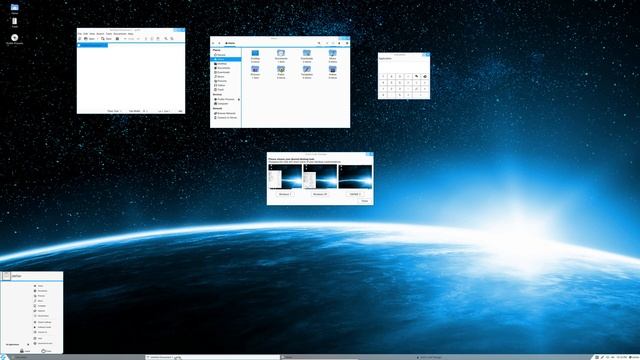Click Find magnifier in text editor toolbar
Viewport: 640px width, 360px height.
pyautogui.click(x=166, y=39)
